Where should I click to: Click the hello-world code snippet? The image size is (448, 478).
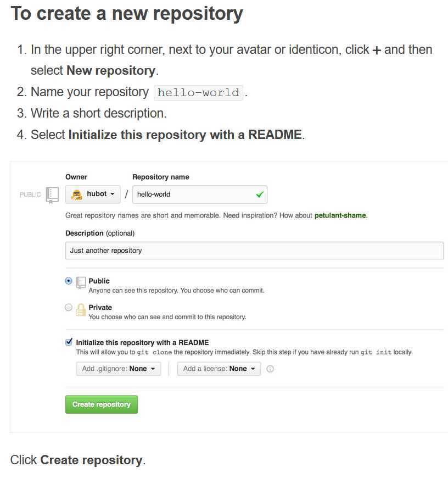pyautogui.click(x=198, y=93)
